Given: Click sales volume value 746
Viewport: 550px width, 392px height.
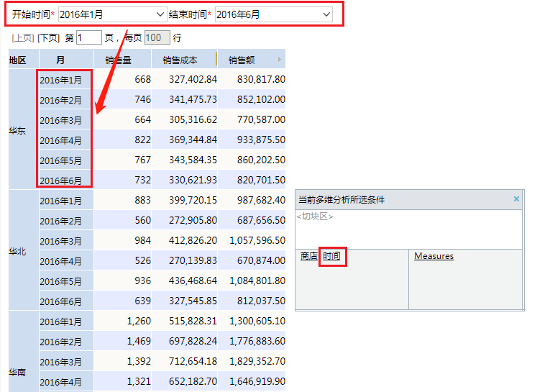Looking at the screenshot, I should coord(143,99).
